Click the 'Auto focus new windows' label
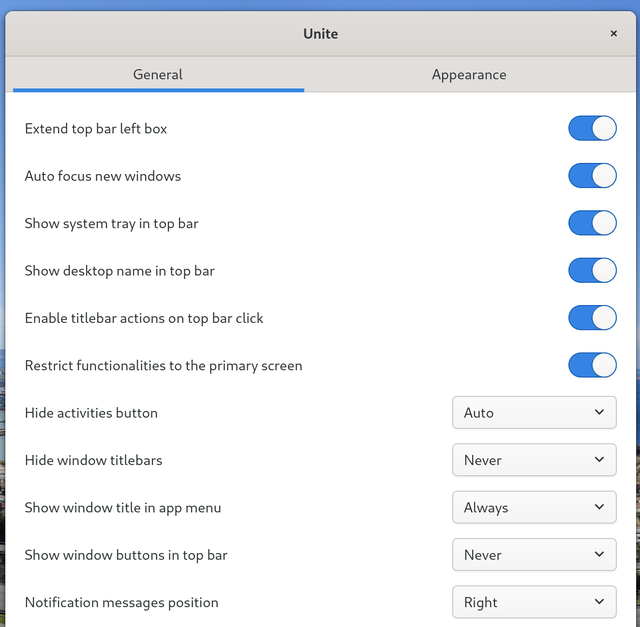This screenshot has height=627, width=640. pos(103,176)
